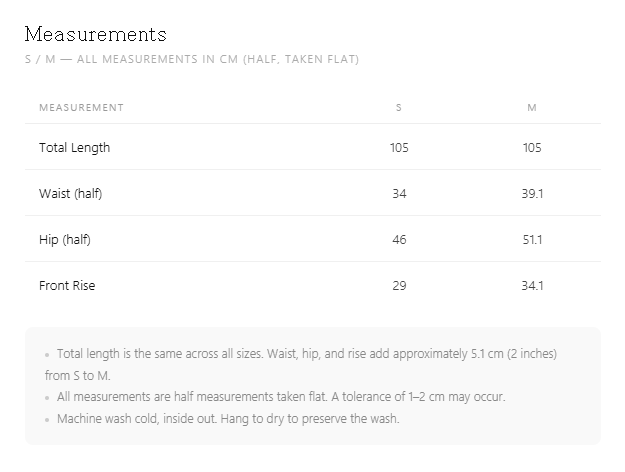Click the MEASUREMENT column header
Screen dimensions: 625x472
pyautogui.click(x=81, y=108)
